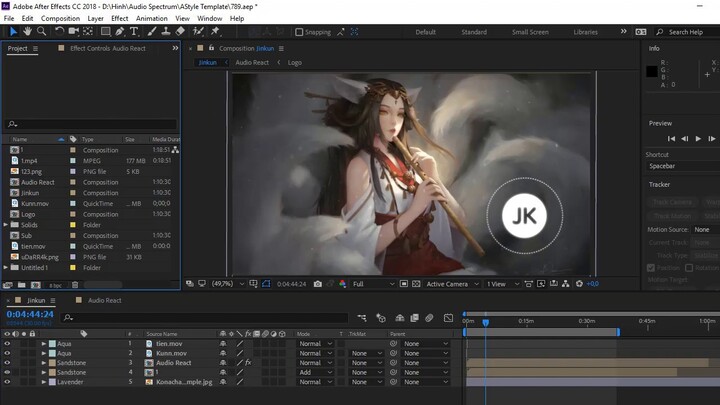Expand properties of layer 5 Lavender

[x=44, y=382]
